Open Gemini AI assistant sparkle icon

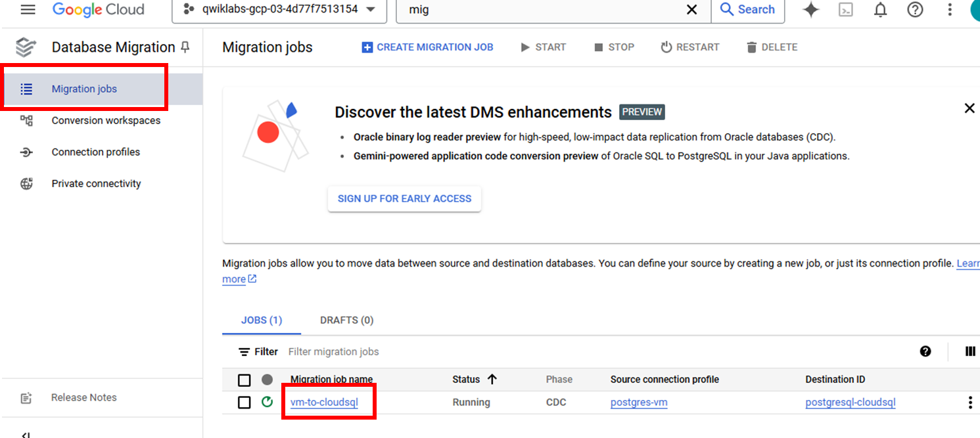click(811, 10)
